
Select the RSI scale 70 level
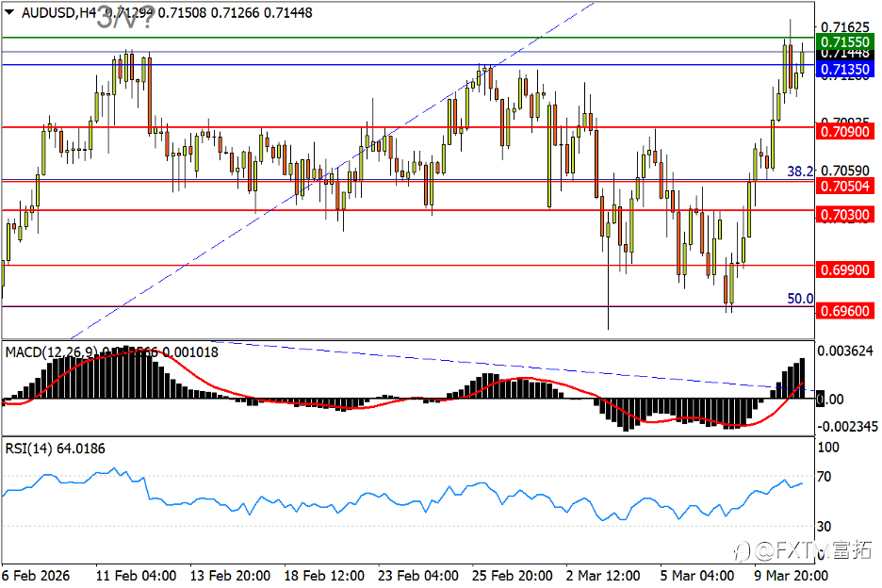pos(824,477)
